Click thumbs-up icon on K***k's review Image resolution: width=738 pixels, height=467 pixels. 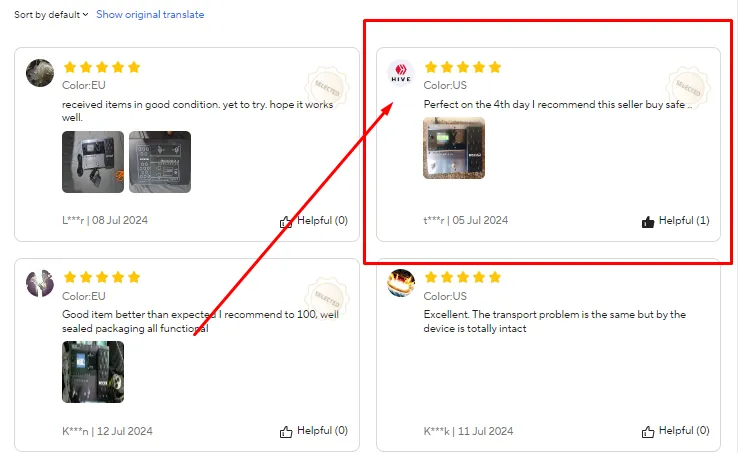[648, 431]
